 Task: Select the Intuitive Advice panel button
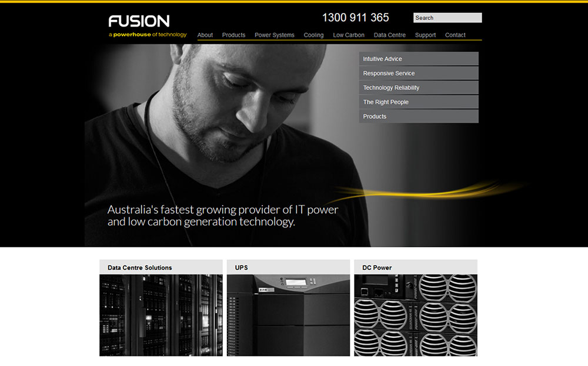(x=419, y=59)
